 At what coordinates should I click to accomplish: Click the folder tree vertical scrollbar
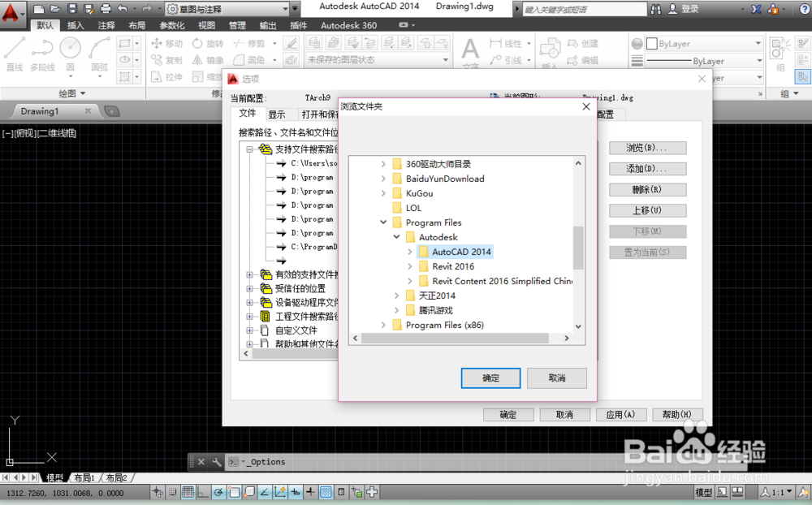(x=578, y=247)
